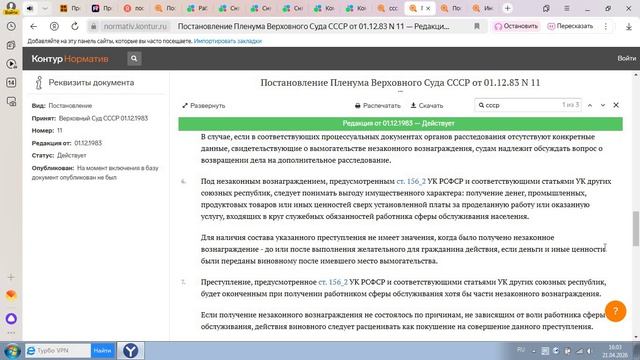
Task: Open the page three-dots menu
Action: (x=606, y=27)
